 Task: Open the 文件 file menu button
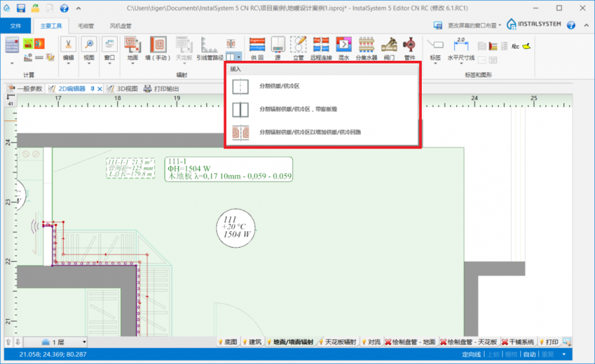16,26
